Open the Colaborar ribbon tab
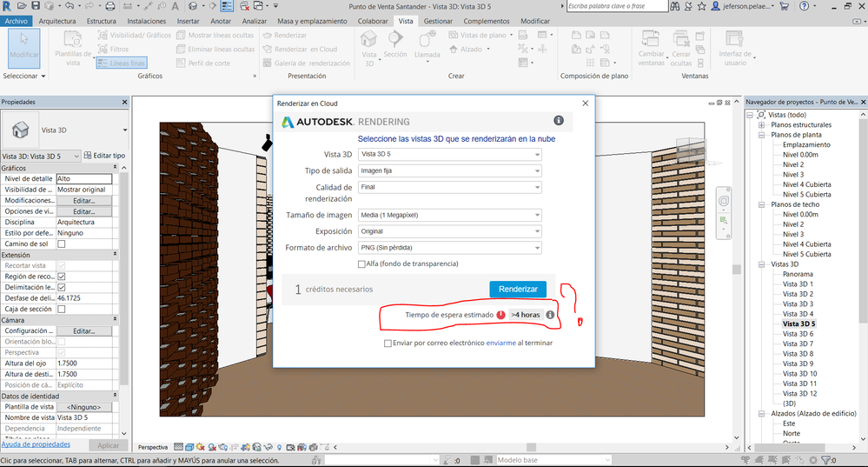868x467 pixels. click(373, 21)
